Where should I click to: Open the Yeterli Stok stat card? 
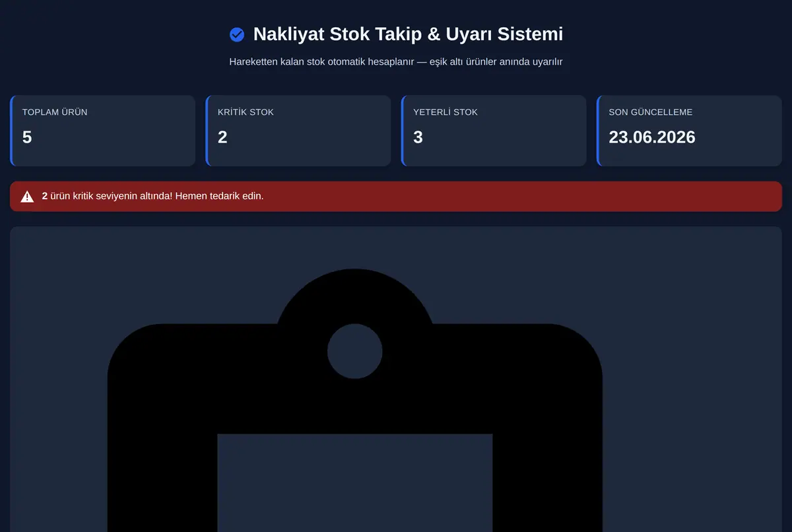(494, 131)
